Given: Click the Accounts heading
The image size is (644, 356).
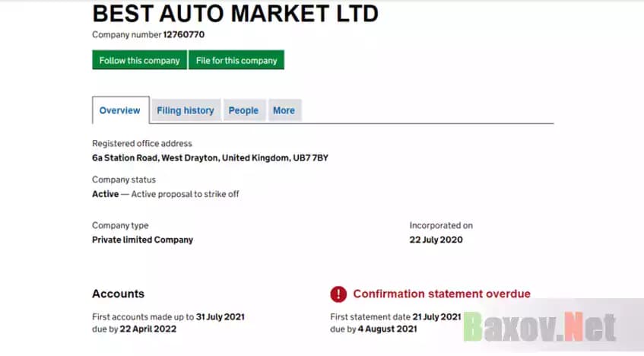Looking at the screenshot, I should [118, 294].
